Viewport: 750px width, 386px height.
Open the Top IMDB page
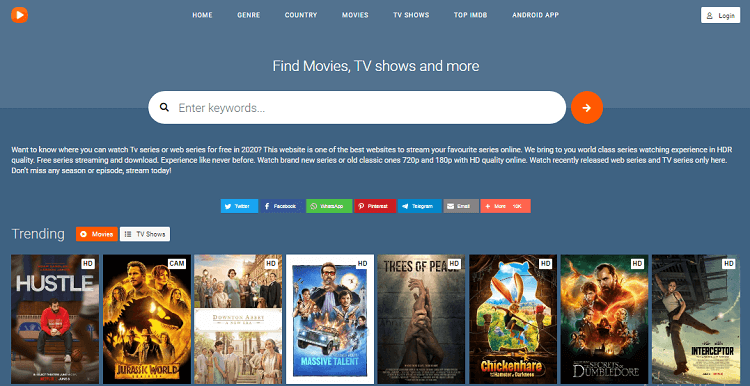(x=471, y=15)
